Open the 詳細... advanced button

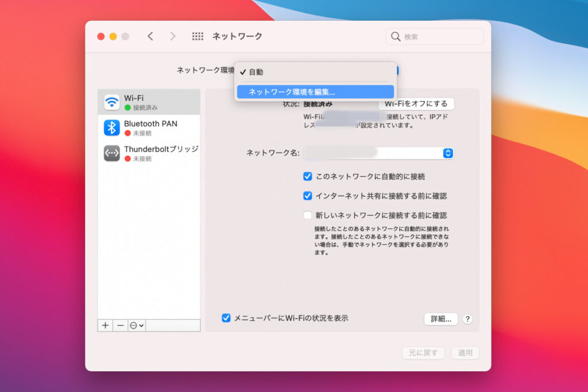click(441, 319)
